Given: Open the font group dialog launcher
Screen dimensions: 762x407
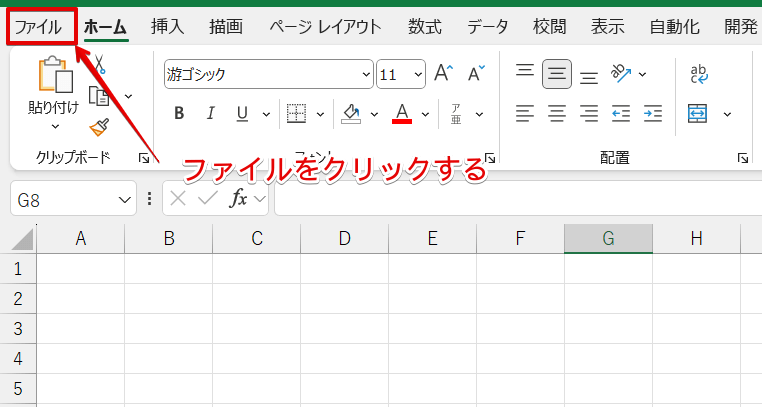Looking at the screenshot, I should tap(490, 158).
